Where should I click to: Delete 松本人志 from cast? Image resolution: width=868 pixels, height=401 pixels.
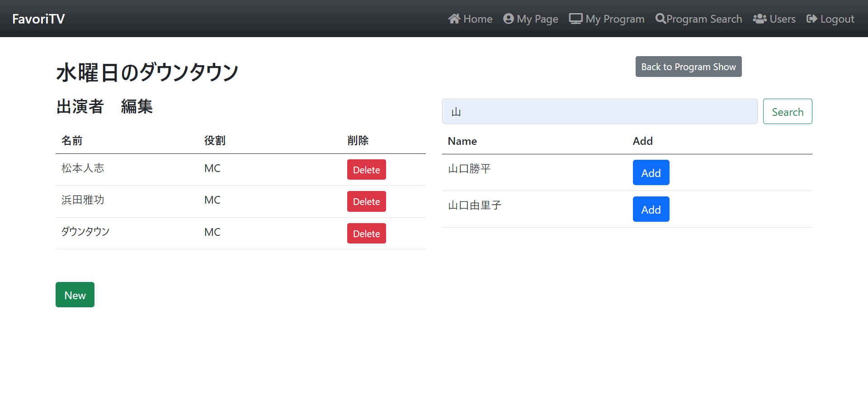[367, 170]
